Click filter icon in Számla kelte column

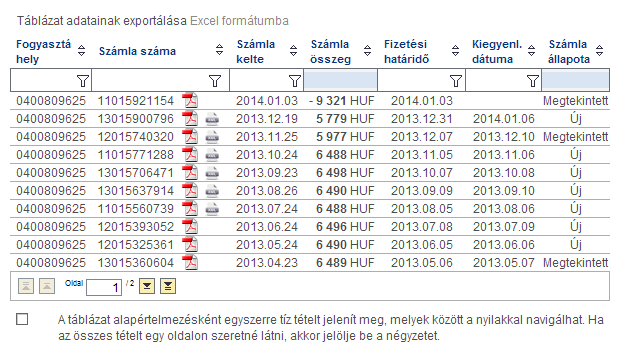point(295,81)
